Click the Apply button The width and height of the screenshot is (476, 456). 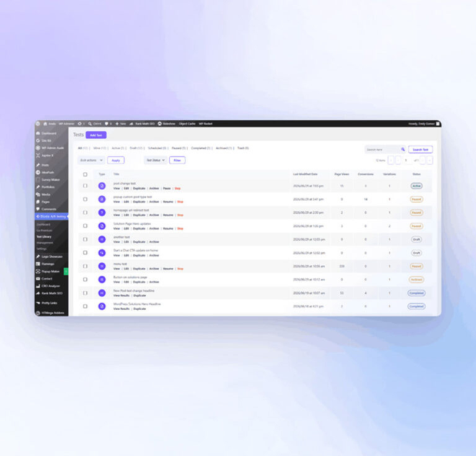tap(116, 160)
